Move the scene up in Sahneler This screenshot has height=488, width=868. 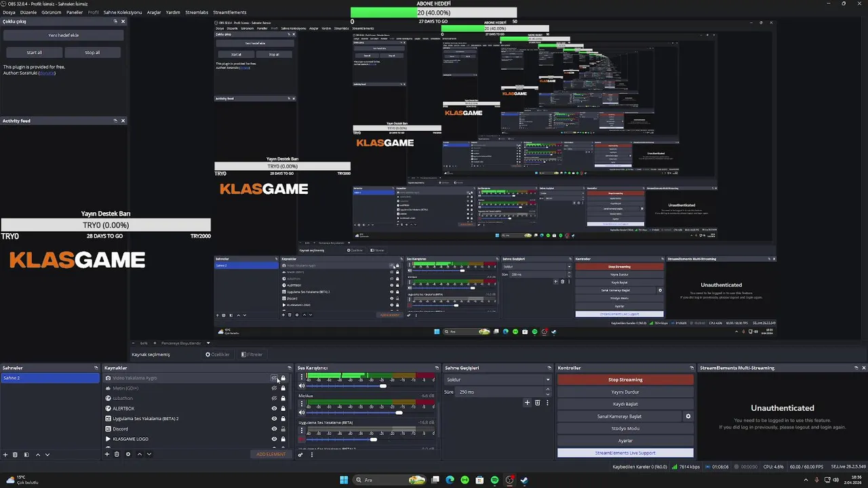[x=38, y=454]
